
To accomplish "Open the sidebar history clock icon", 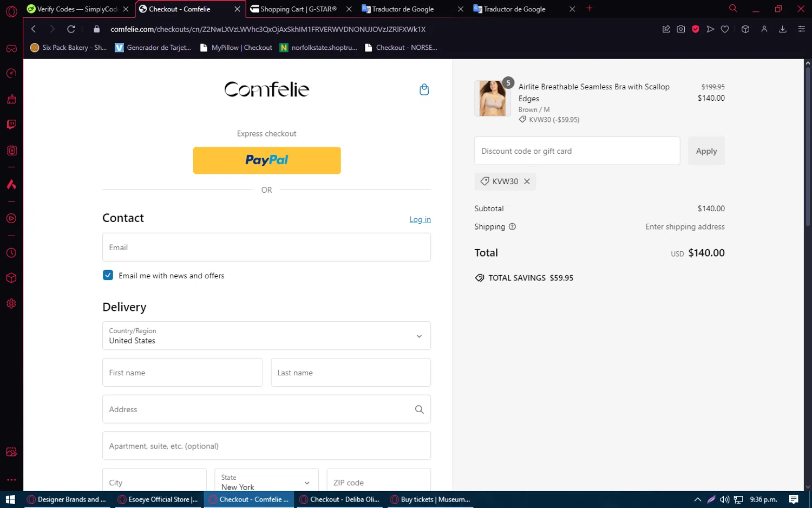I will [x=11, y=253].
